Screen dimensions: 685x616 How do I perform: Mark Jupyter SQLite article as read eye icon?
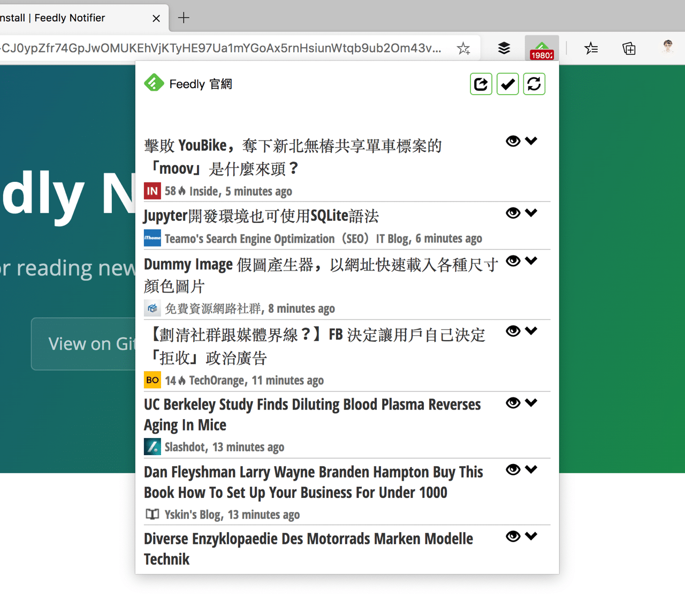click(513, 213)
